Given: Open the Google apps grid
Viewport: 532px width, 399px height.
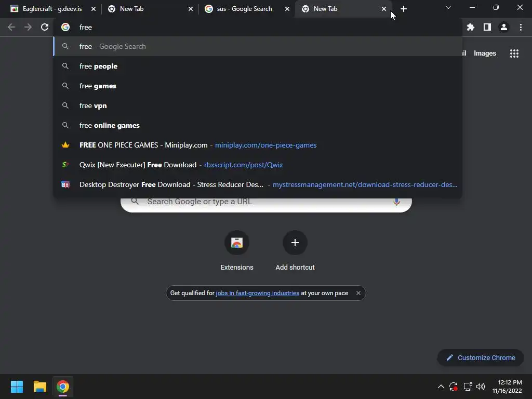Looking at the screenshot, I should click(x=514, y=54).
